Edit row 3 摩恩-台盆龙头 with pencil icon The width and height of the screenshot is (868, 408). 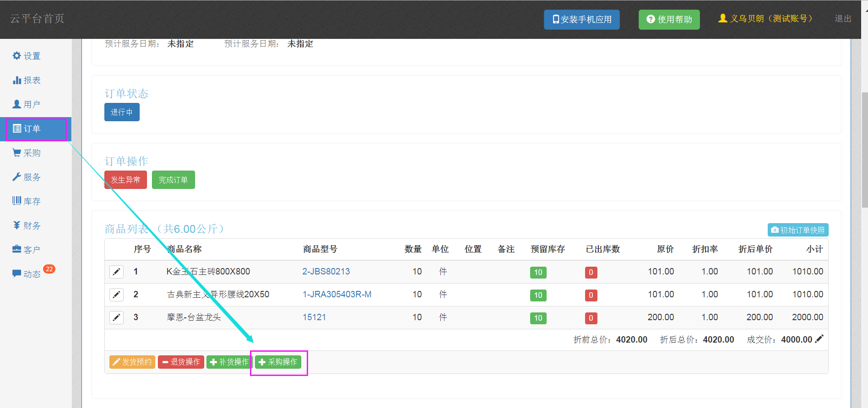(x=117, y=317)
